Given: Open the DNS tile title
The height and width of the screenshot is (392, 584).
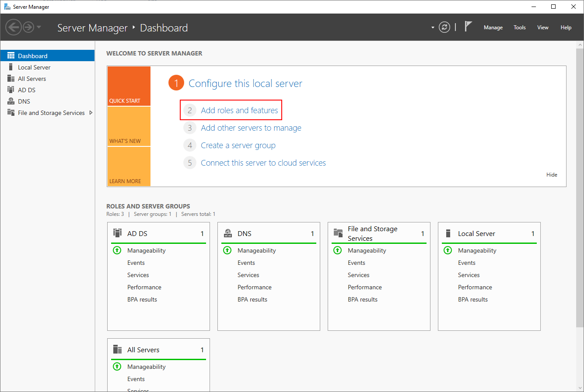Looking at the screenshot, I should [245, 234].
